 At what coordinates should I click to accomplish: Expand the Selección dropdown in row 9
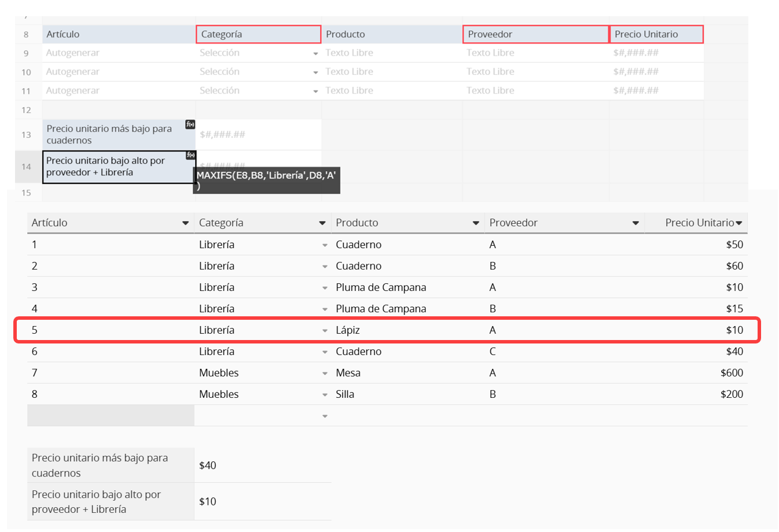(315, 54)
